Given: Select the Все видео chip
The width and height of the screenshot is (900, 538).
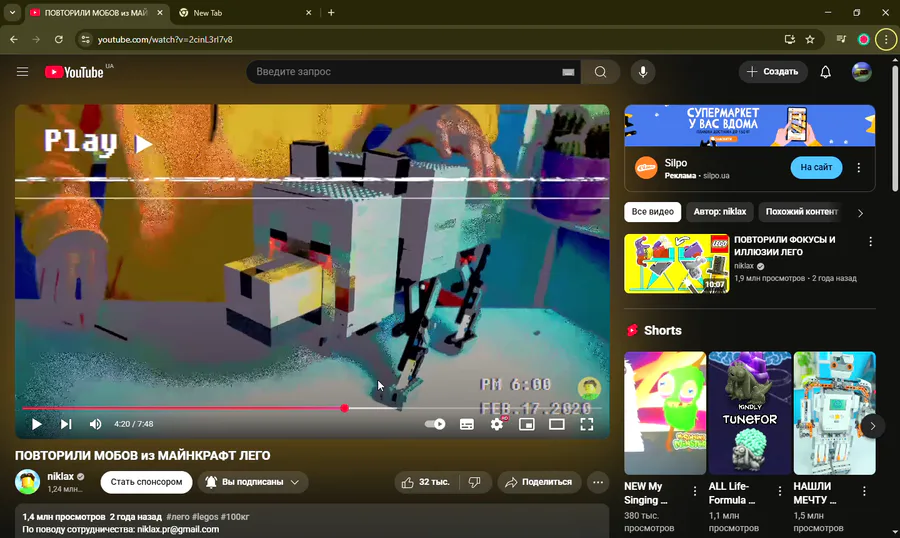Looking at the screenshot, I should pos(653,212).
